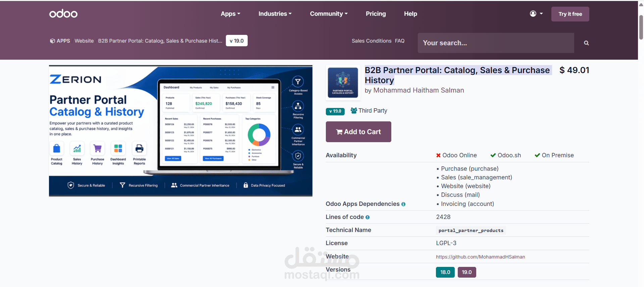Open the Odoo logo homepage

63,14
